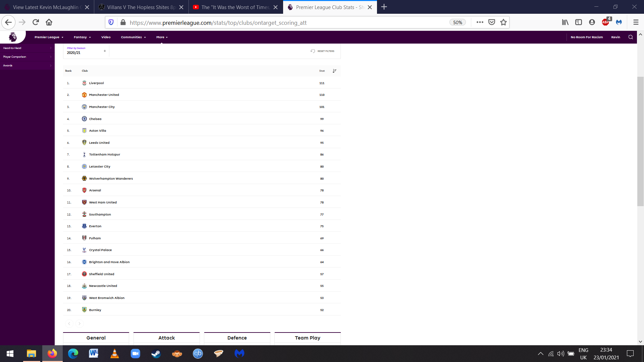644x362 pixels.
Task: Select the Defence stats tab
Action: (237, 338)
